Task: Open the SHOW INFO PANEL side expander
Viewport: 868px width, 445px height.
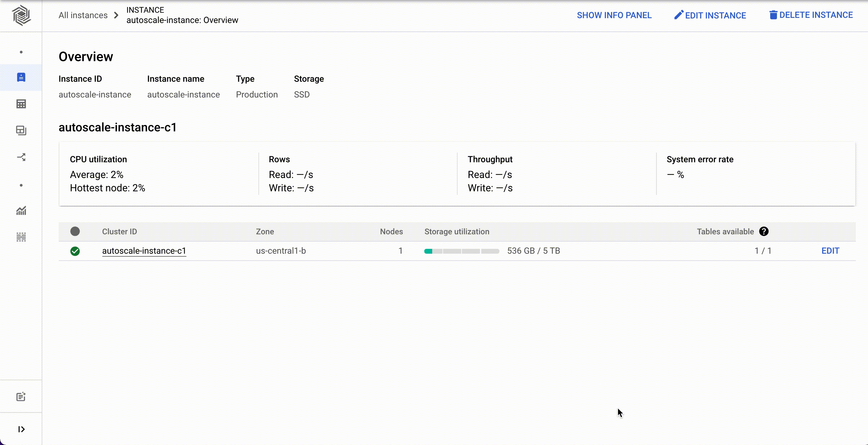Action: (614, 15)
